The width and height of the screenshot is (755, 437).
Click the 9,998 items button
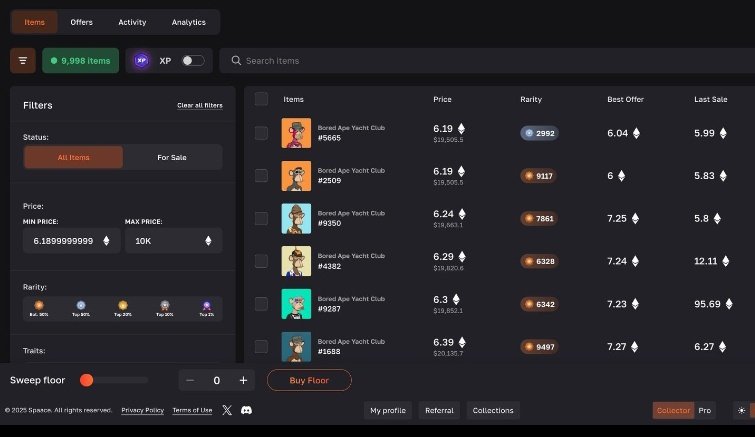(x=80, y=61)
